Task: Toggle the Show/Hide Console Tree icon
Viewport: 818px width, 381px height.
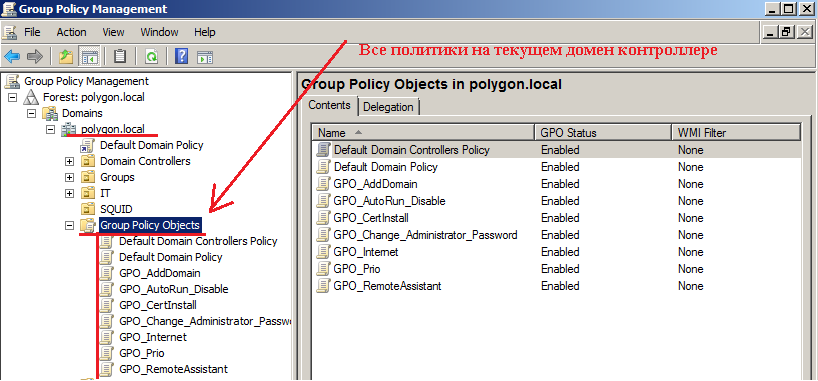Action: (89, 56)
